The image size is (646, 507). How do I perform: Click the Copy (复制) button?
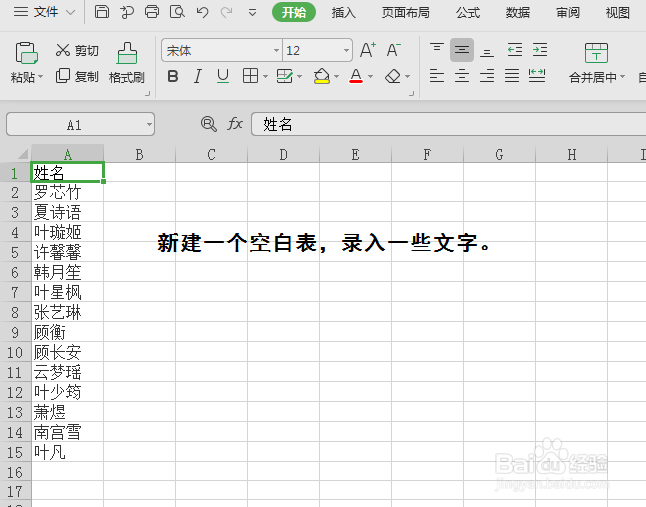(77, 76)
